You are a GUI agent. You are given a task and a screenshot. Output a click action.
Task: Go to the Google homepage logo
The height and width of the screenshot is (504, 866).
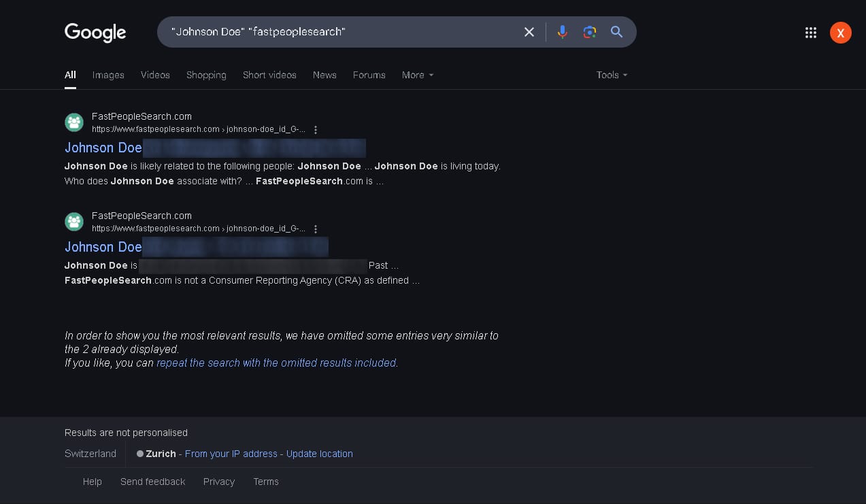click(95, 33)
